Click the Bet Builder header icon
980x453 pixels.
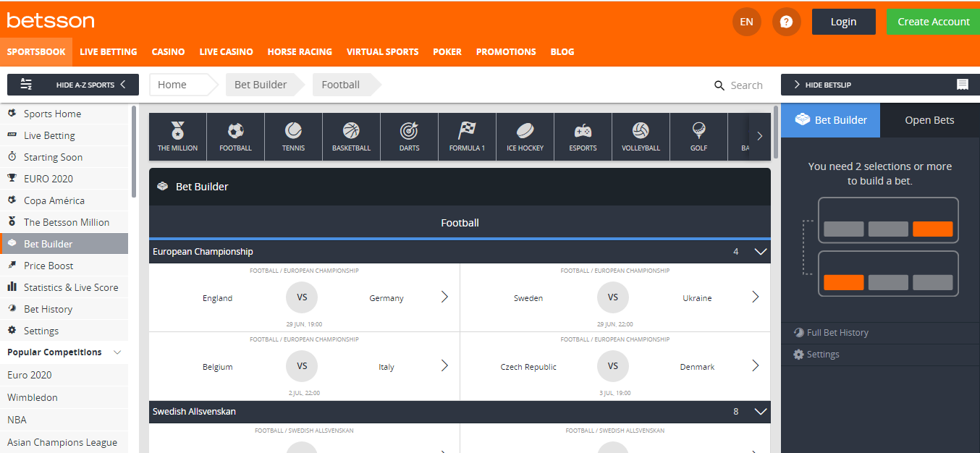coord(163,187)
